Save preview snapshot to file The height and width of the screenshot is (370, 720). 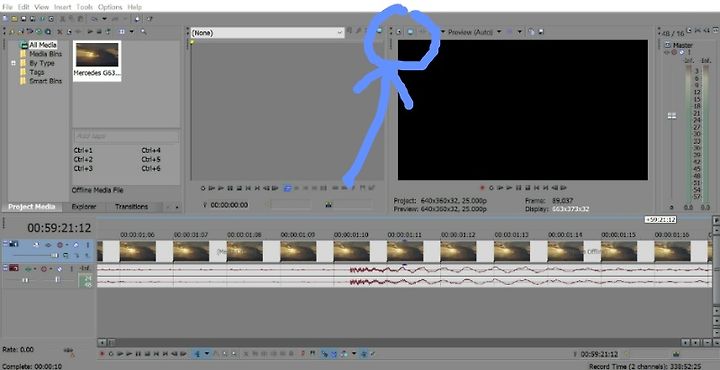(x=541, y=32)
